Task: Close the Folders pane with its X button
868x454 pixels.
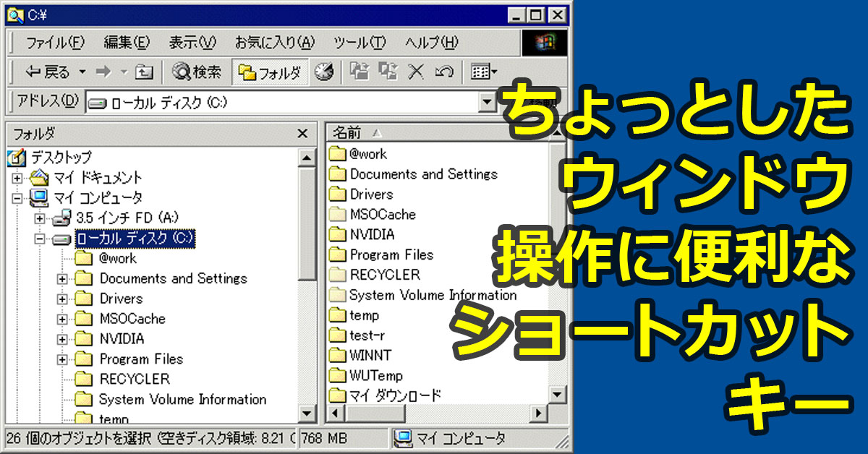Action: pos(304,134)
